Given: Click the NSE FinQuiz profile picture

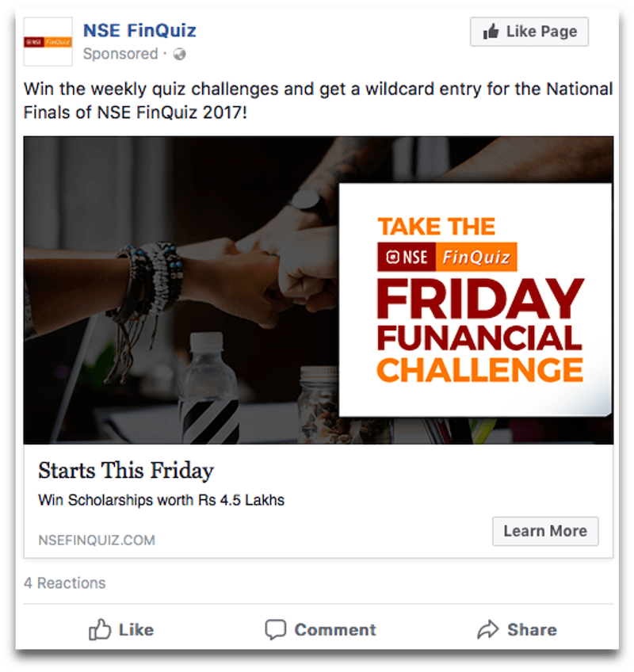Looking at the screenshot, I should pyautogui.click(x=48, y=41).
